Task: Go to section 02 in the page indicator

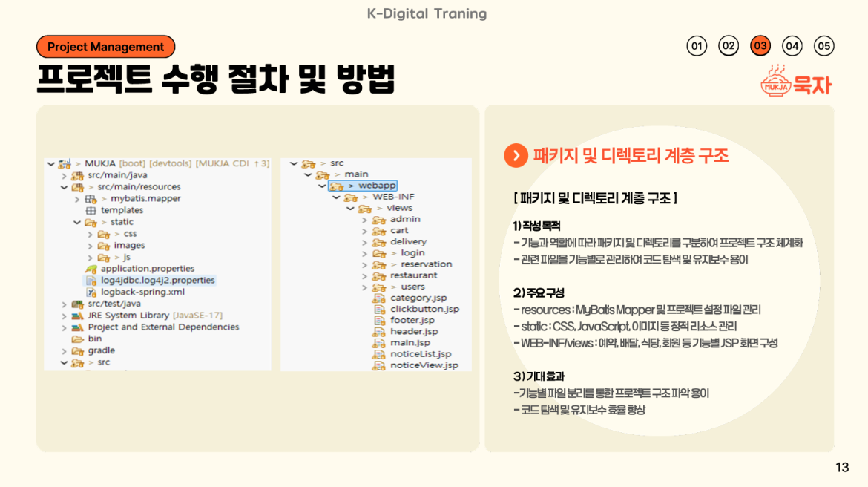Action: (729, 46)
